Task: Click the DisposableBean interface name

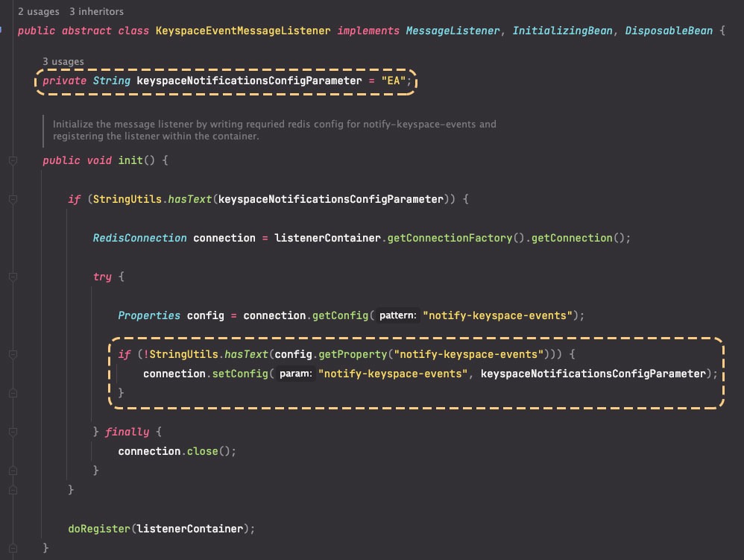Action: tap(669, 31)
